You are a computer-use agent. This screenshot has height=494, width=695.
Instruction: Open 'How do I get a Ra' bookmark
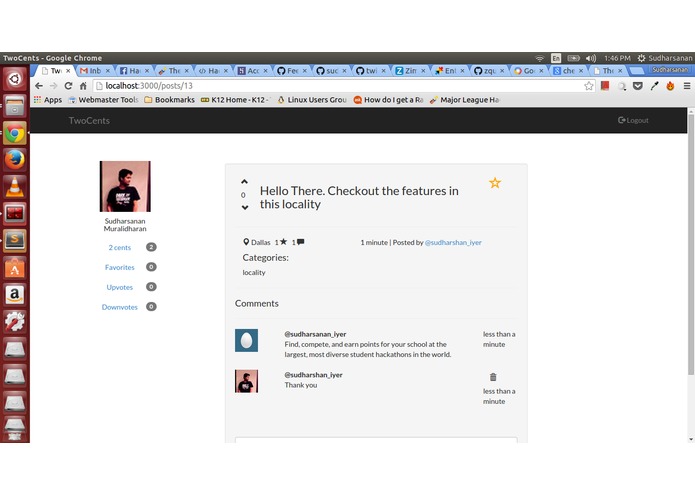coord(388,100)
